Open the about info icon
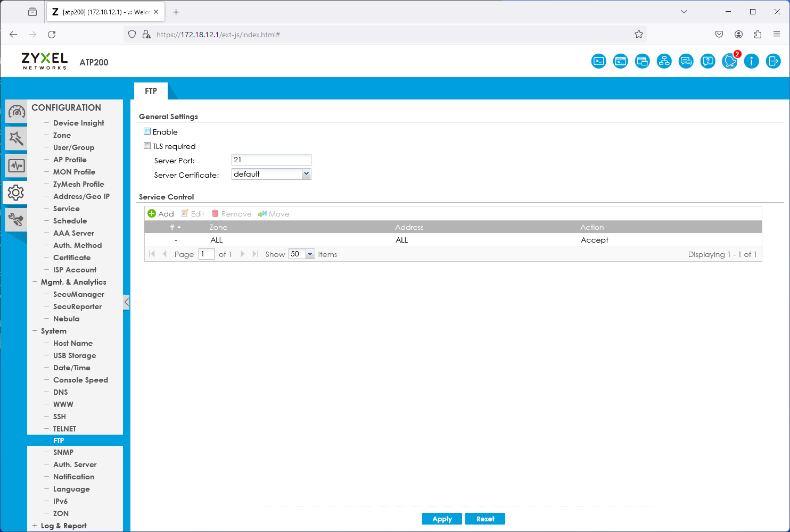 752,61
